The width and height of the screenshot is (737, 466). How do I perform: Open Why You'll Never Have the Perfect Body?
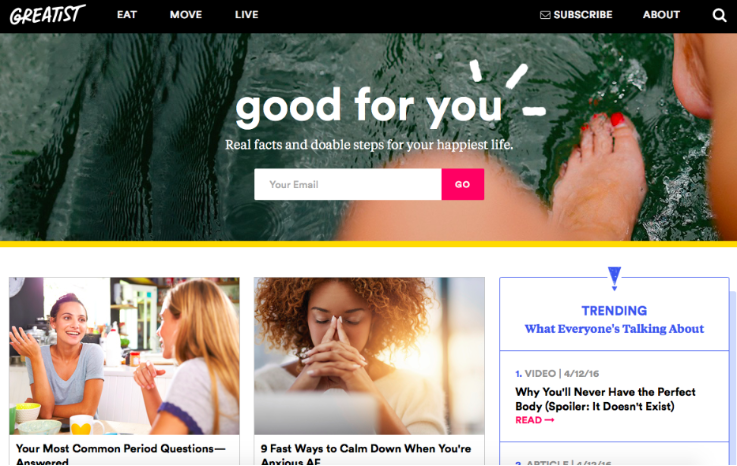pos(605,399)
